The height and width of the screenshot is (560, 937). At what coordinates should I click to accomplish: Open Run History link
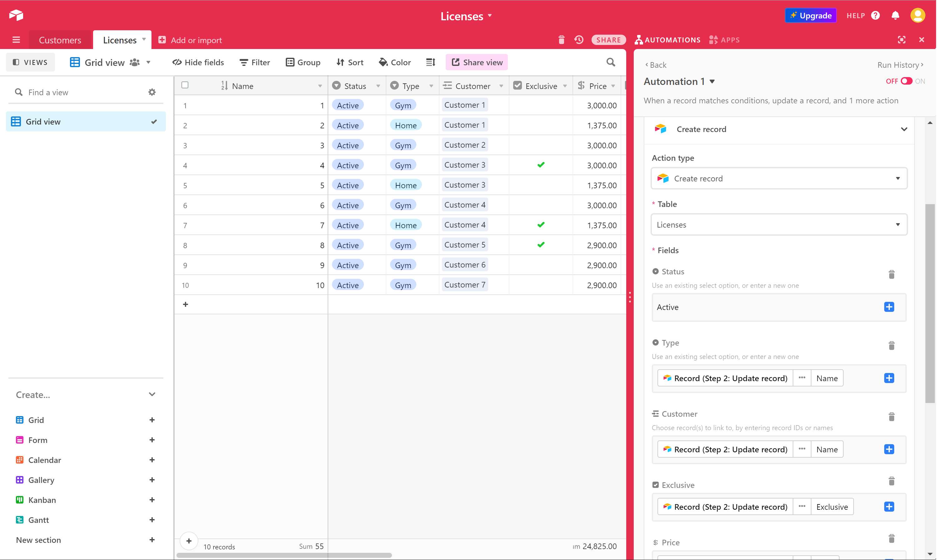[900, 65]
